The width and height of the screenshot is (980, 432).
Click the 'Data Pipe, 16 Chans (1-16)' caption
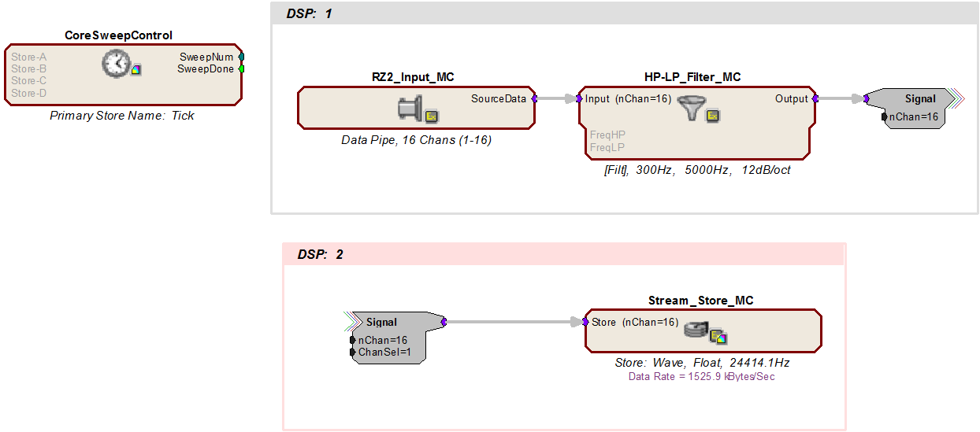tap(416, 140)
